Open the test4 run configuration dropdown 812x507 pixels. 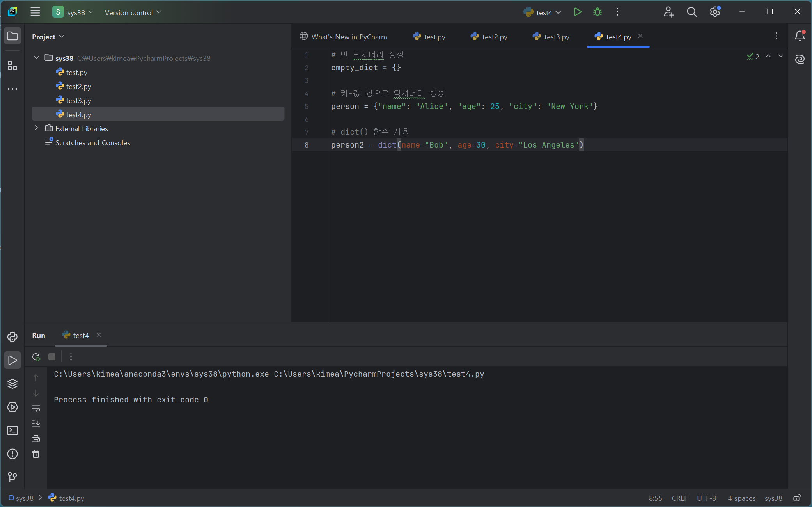[543, 12]
